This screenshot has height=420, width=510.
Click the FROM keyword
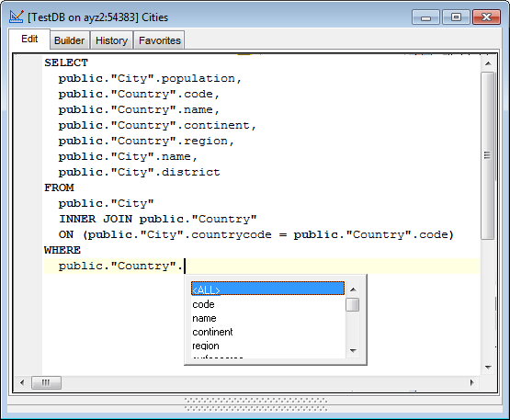pyautogui.click(x=59, y=187)
